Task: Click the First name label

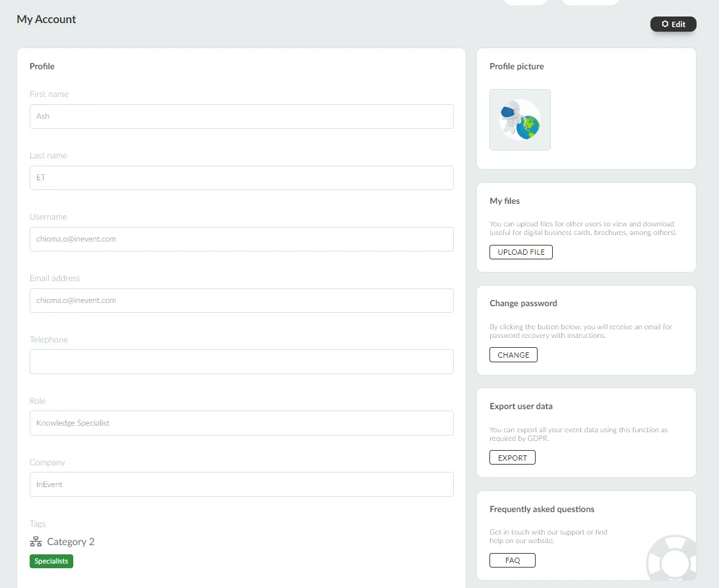Action: coord(49,94)
